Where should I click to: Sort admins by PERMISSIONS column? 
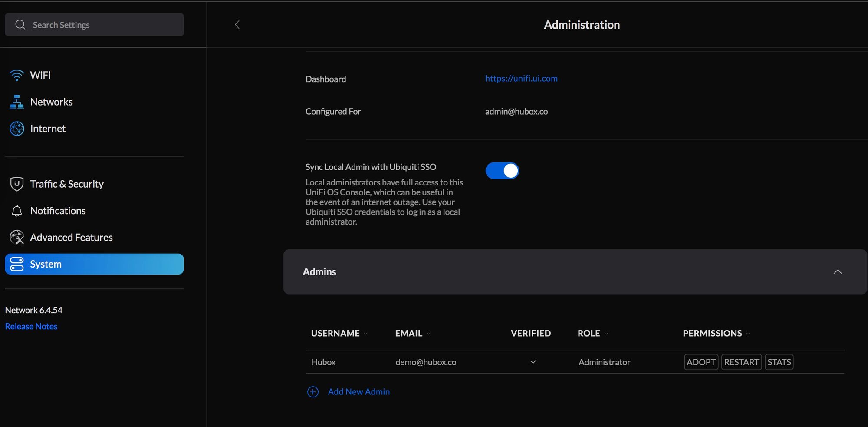(x=716, y=333)
